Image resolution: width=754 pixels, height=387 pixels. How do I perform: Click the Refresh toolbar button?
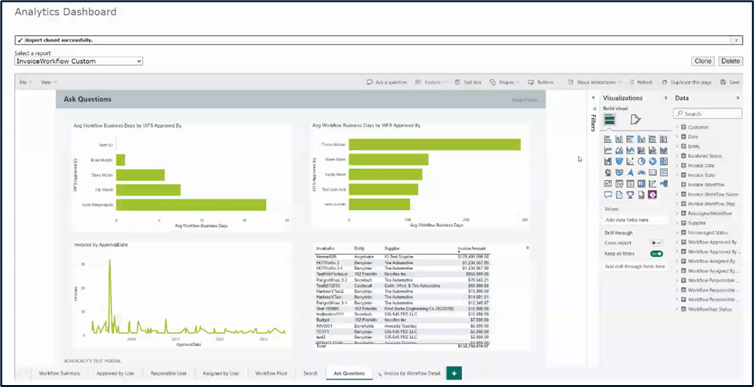[641, 82]
